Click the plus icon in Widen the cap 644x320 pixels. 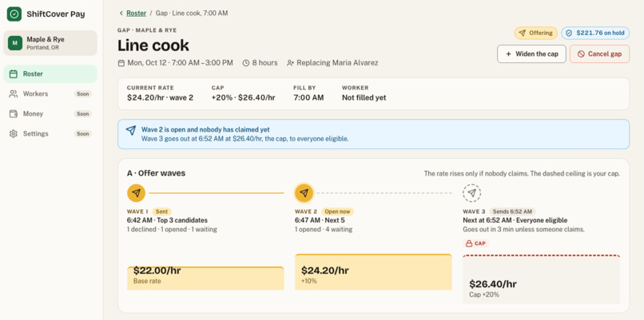pyautogui.click(x=508, y=54)
